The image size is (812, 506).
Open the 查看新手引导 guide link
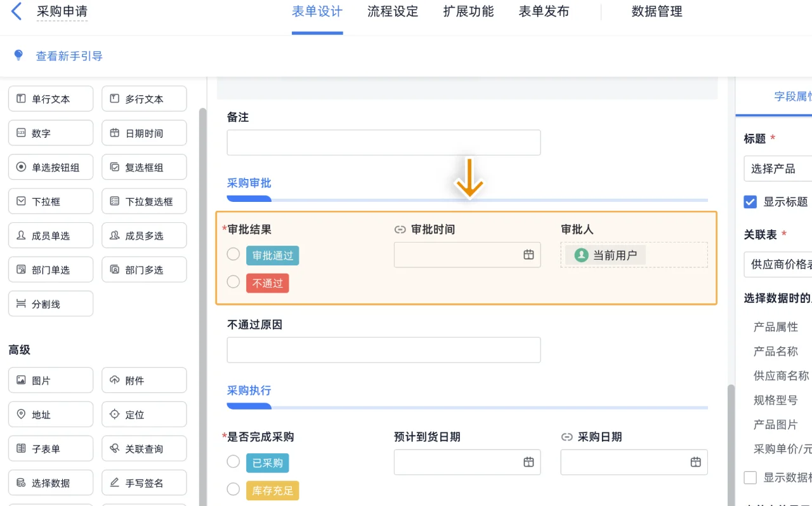tap(69, 57)
